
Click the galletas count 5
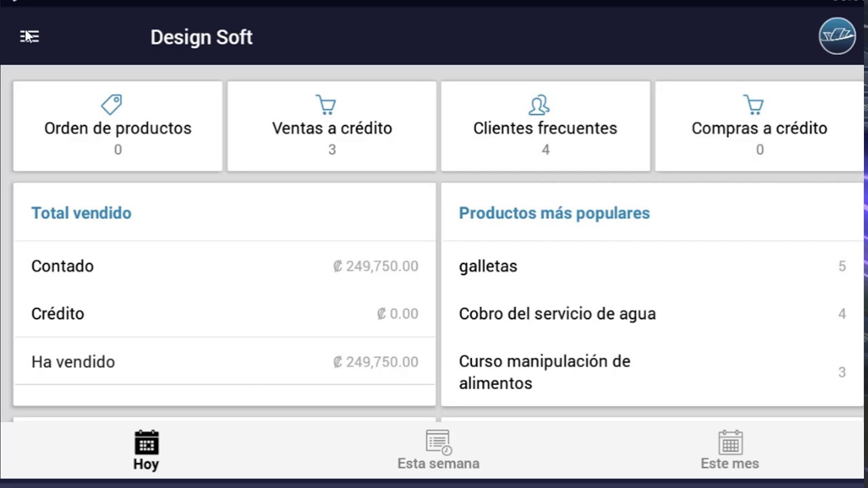point(842,266)
